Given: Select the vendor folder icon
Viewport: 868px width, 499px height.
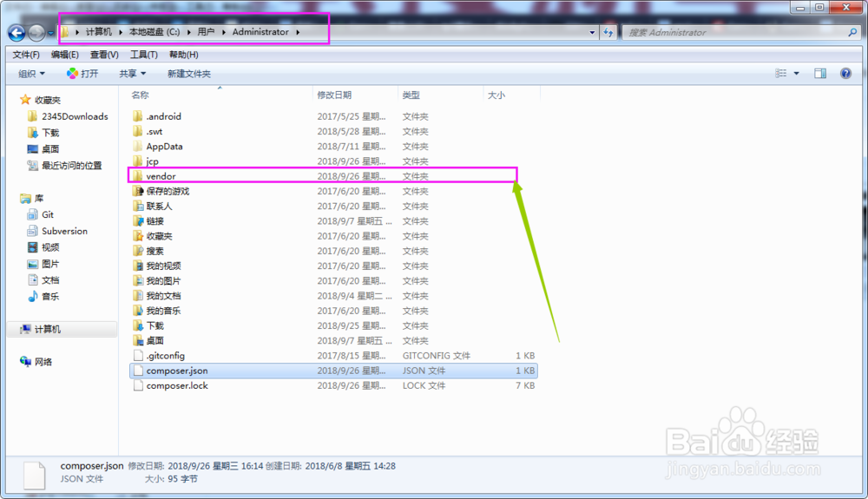Looking at the screenshot, I should pos(138,176).
